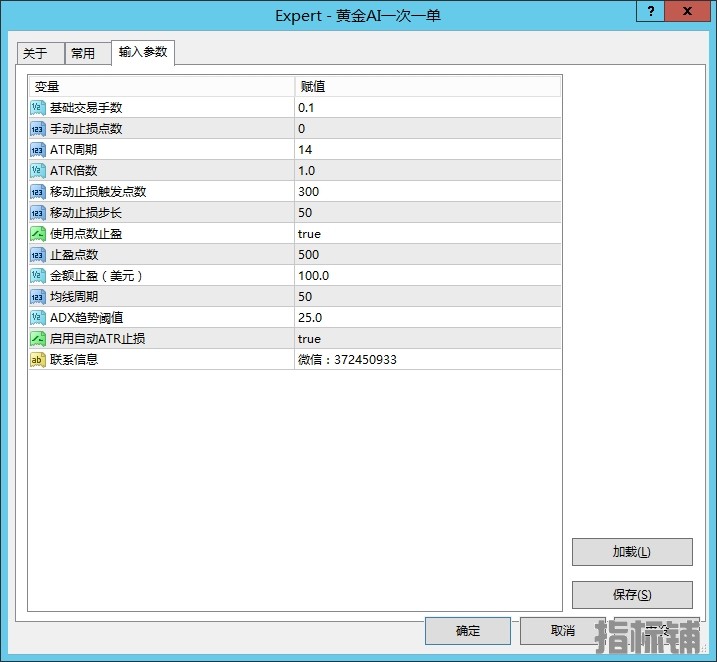Click the boolean icon beside 使用点数止盈
This screenshot has height=662, width=717.
tap(38, 234)
